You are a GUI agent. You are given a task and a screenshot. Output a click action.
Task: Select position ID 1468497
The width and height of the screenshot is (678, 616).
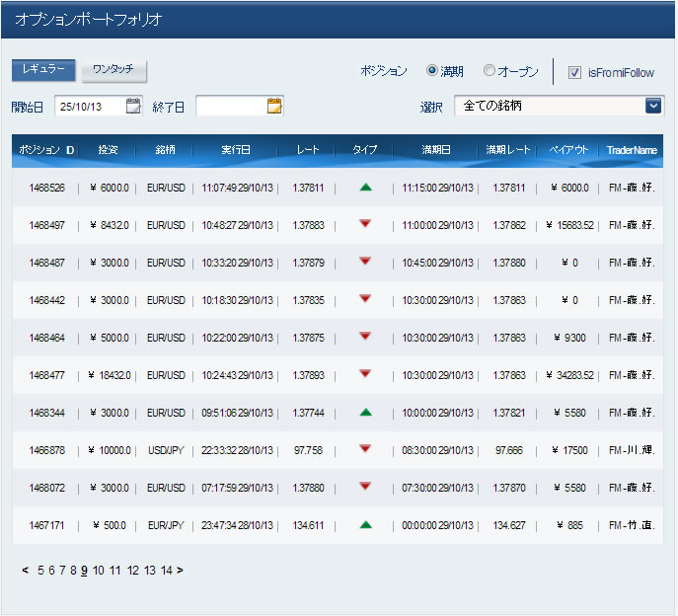46,225
